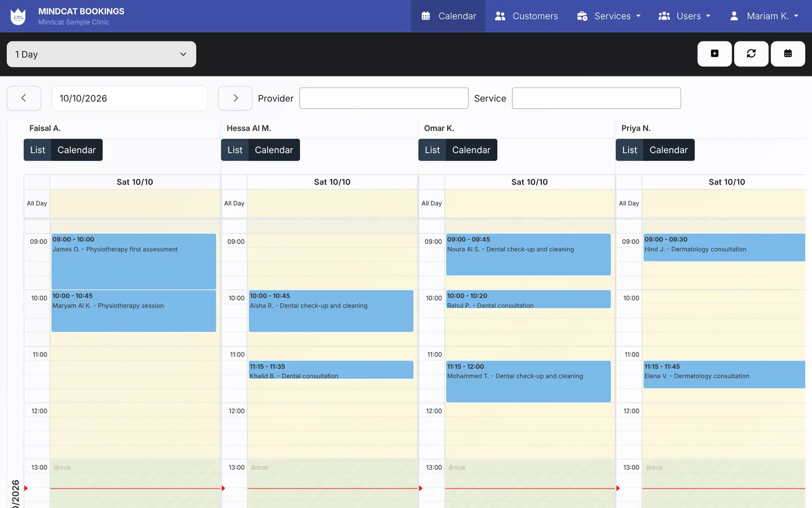Viewport: 812px width, 508px height.
Task: Open the calendar picker icon button
Action: tap(787, 54)
